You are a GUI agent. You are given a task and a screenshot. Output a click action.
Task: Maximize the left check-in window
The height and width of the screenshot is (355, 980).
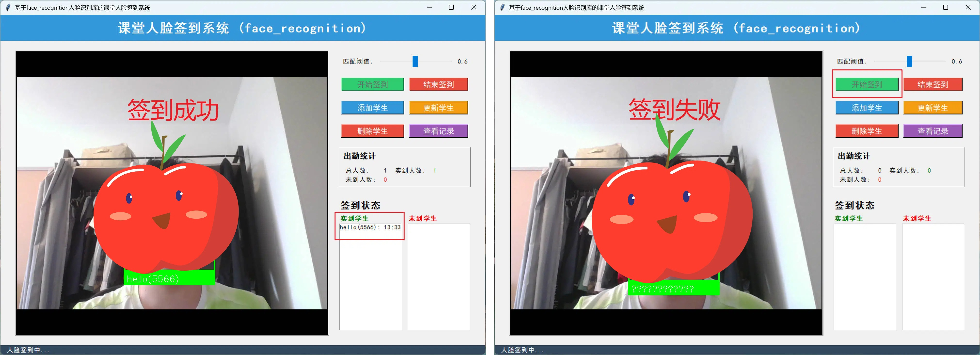pyautogui.click(x=451, y=7)
